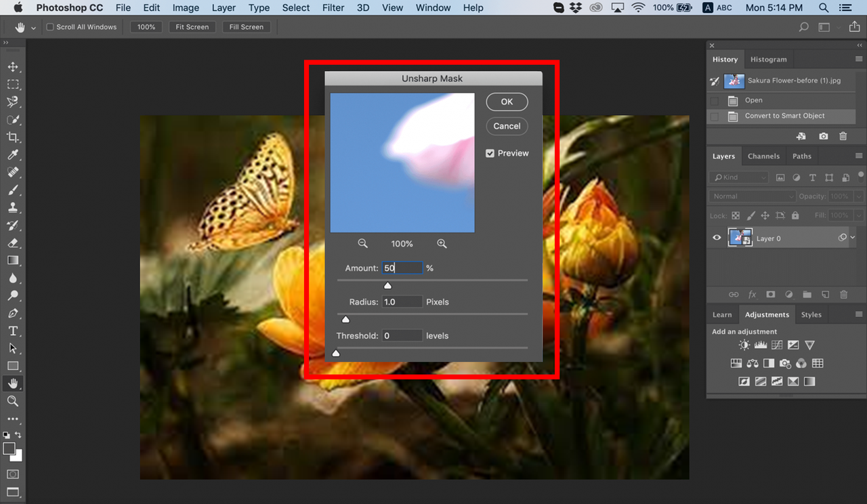Confirm with the OK button

coord(507,102)
